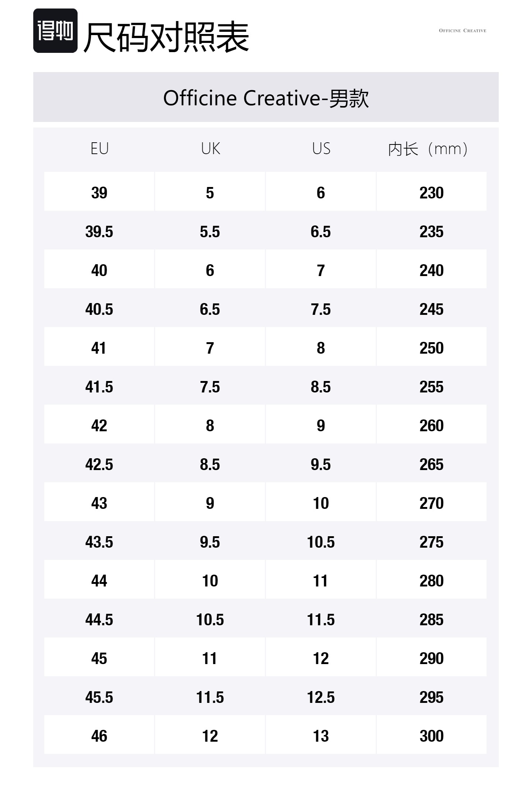Viewport: 532px width, 796px height.
Task: Click the UK column header
Action: coord(210,149)
